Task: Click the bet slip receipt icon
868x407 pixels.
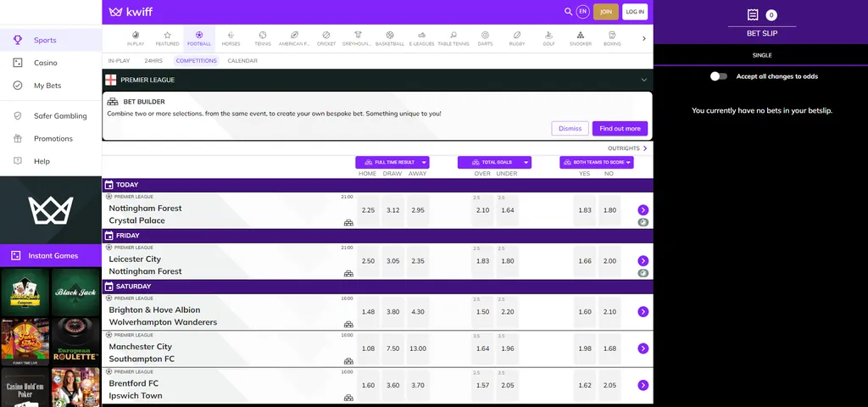Action: tap(753, 15)
